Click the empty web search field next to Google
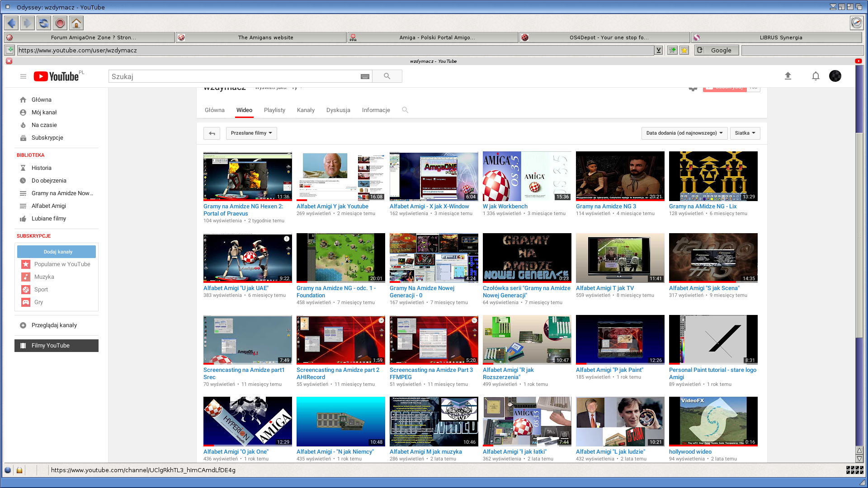This screenshot has height=488, width=868. pyautogui.click(x=802, y=50)
